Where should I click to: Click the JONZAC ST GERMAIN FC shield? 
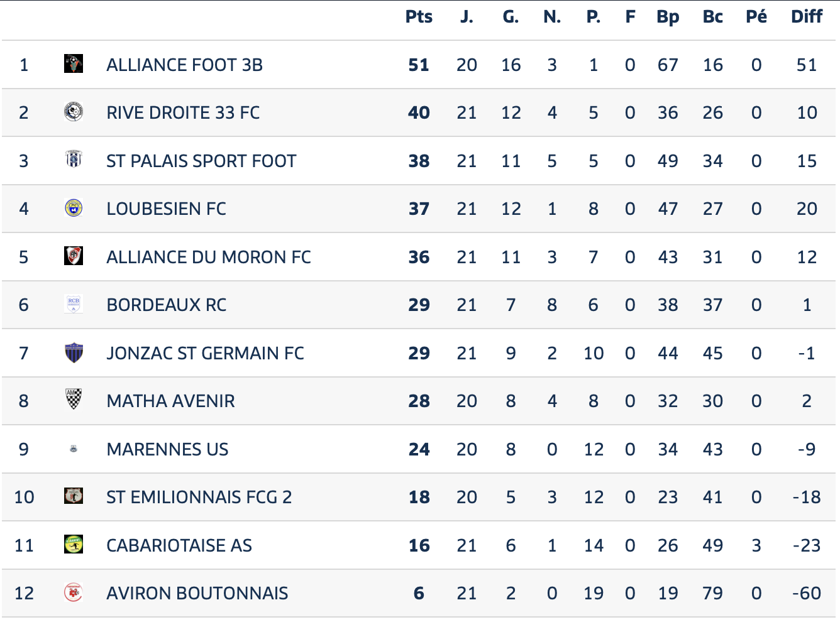(74, 352)
